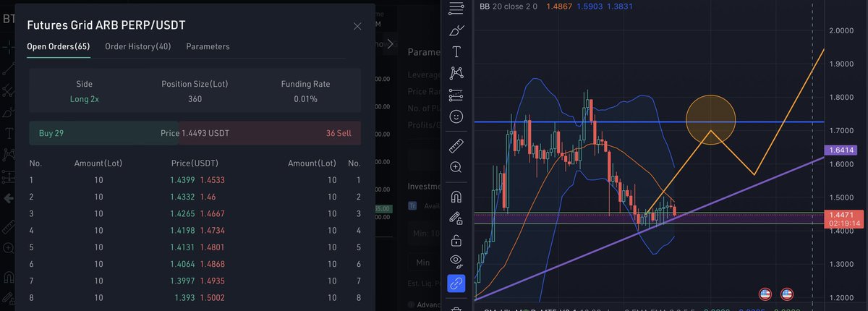868x311 pixels.
Task: Toggle the highlighted link drawings sync icon
Action: coord(456,284)
